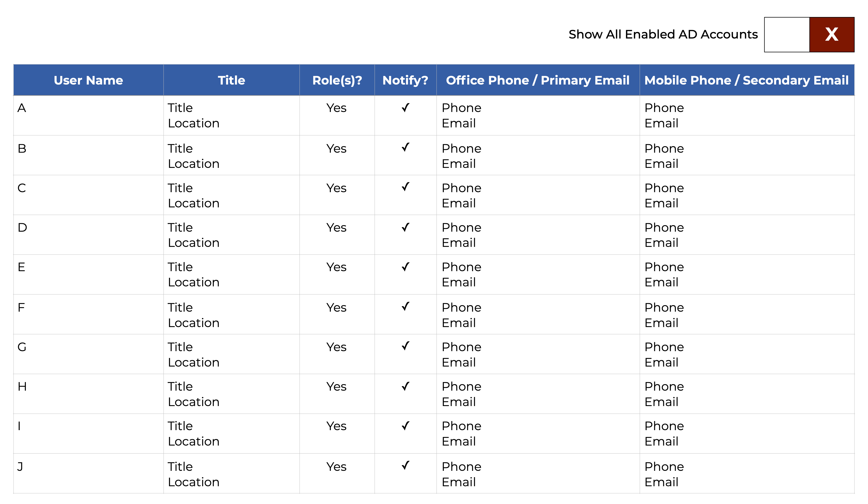This screenshot has height=504, width=868.
Task: Toggle Notify checkmark for user A
Action: [405, 108]
